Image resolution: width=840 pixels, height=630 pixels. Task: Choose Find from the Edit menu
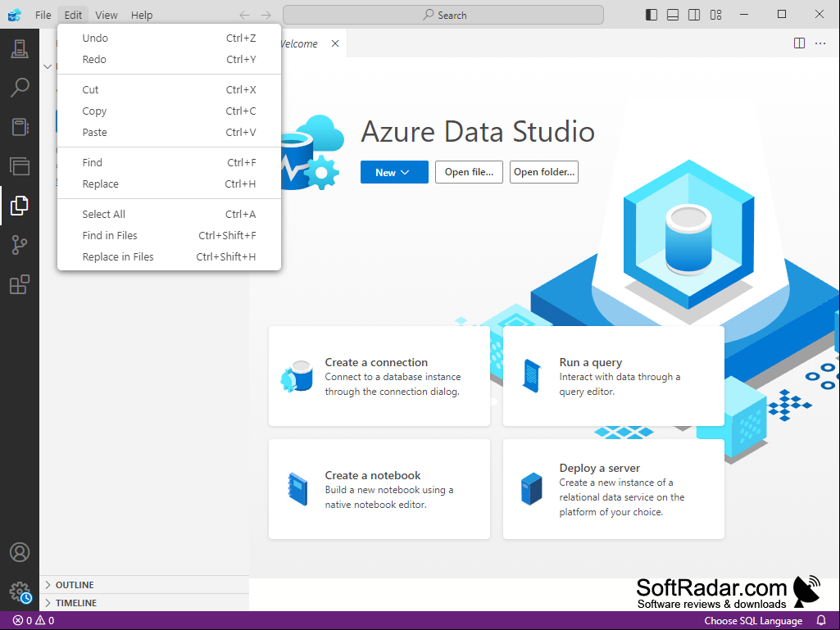coord(169,162)
